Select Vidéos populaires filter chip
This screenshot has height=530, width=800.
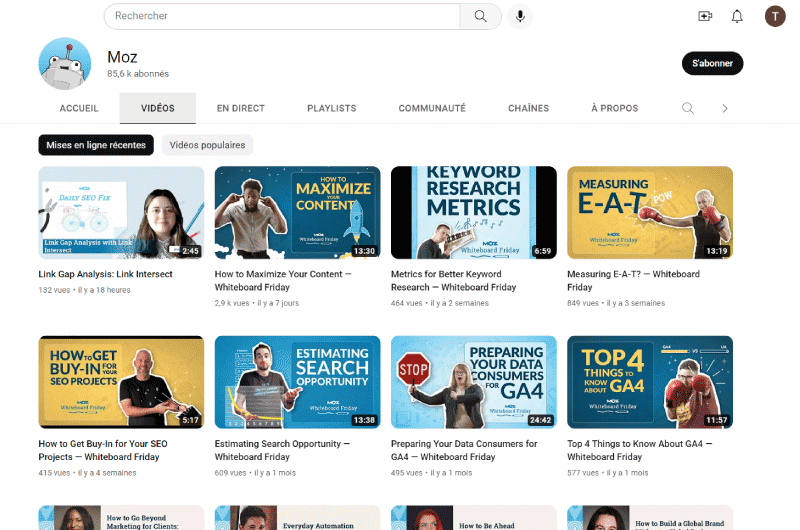[207, 145]
